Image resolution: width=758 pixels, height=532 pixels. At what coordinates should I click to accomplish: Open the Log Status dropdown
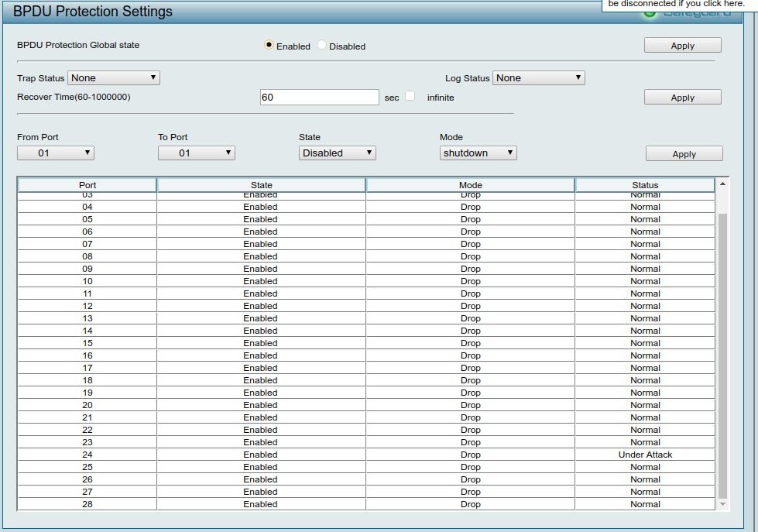coord(538,78)
